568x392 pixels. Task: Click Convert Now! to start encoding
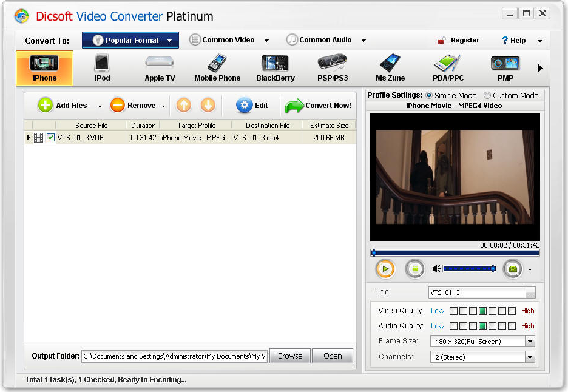tap(319, 106)
